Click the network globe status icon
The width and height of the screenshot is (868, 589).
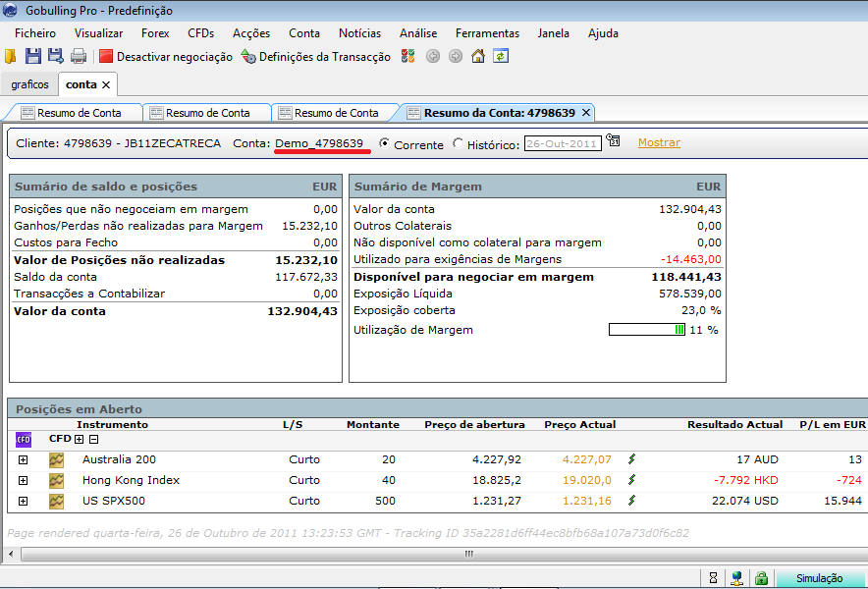click(736, 578)
